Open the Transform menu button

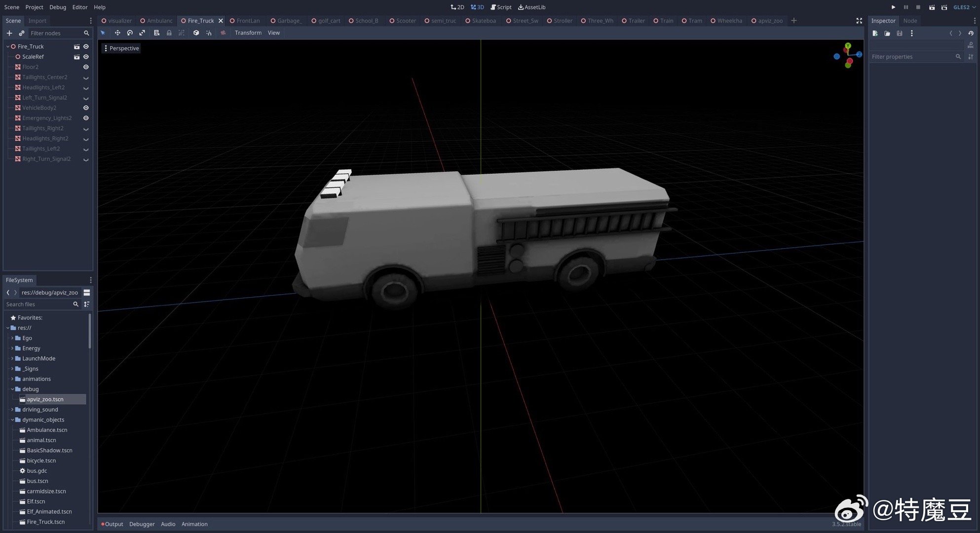[x=248, y=33]
